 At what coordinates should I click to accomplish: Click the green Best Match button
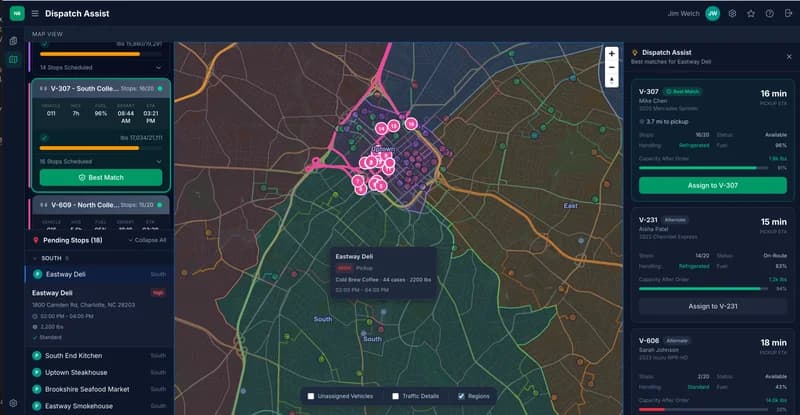tap(101, 178)
